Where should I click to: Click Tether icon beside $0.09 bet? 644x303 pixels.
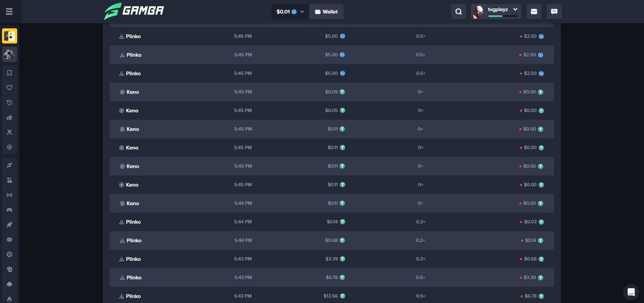pos(342,92)
